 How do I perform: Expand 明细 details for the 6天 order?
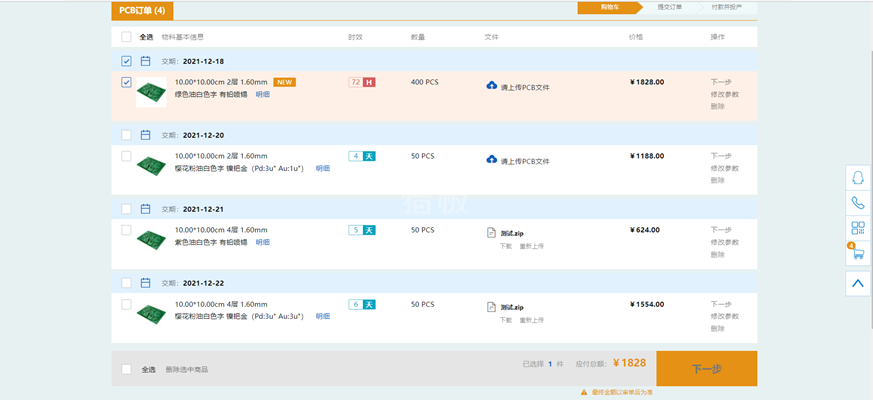(322, 316)
